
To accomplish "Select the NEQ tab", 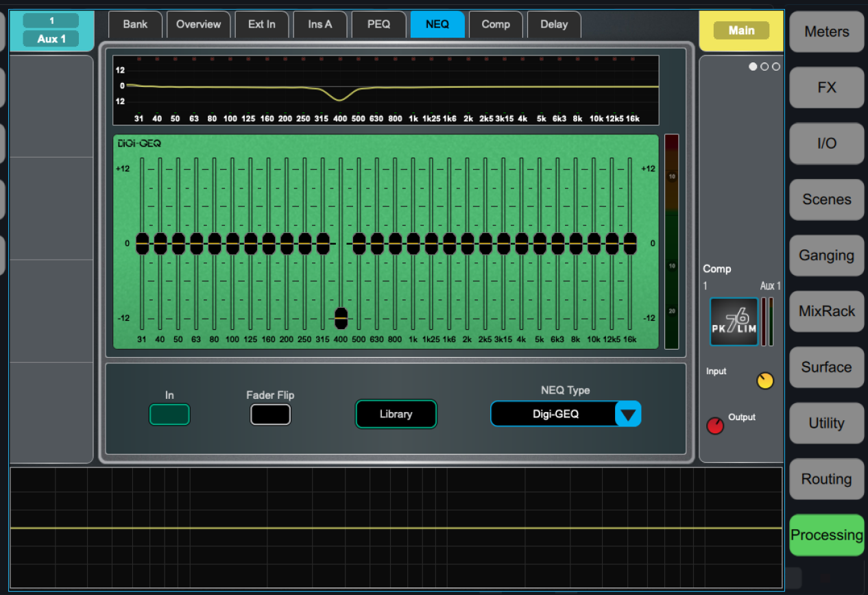I will (x=437, y=25).
